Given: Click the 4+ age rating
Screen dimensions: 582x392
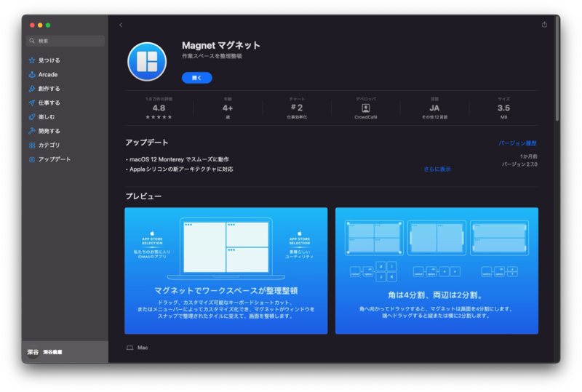Looking at the screenshot, I should click(x=228, y=108).
